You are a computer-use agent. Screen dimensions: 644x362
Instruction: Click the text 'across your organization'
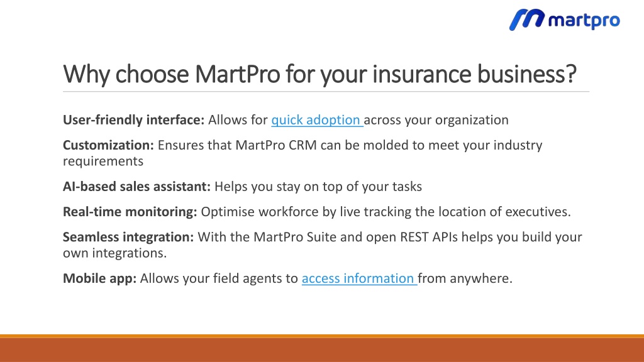click(x=436, y=120)
